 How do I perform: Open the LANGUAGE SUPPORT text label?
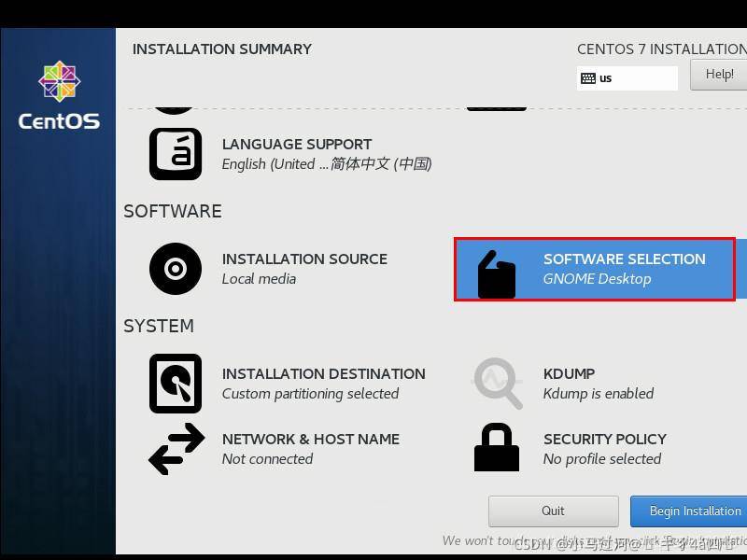297,145
